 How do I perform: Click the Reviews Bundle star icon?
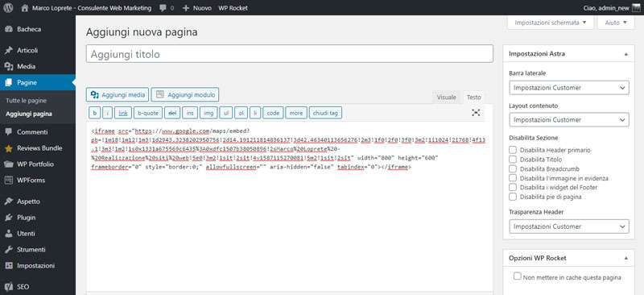[x=9, y=148]
